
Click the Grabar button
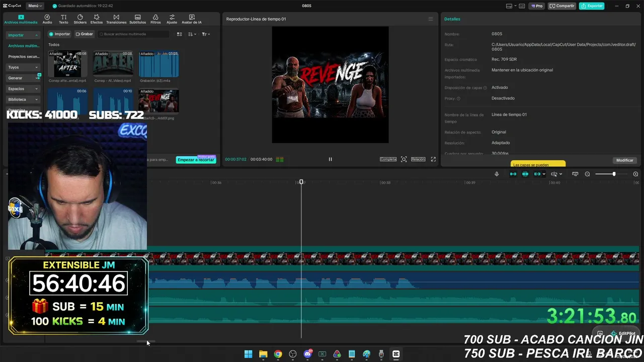point(85,34)
